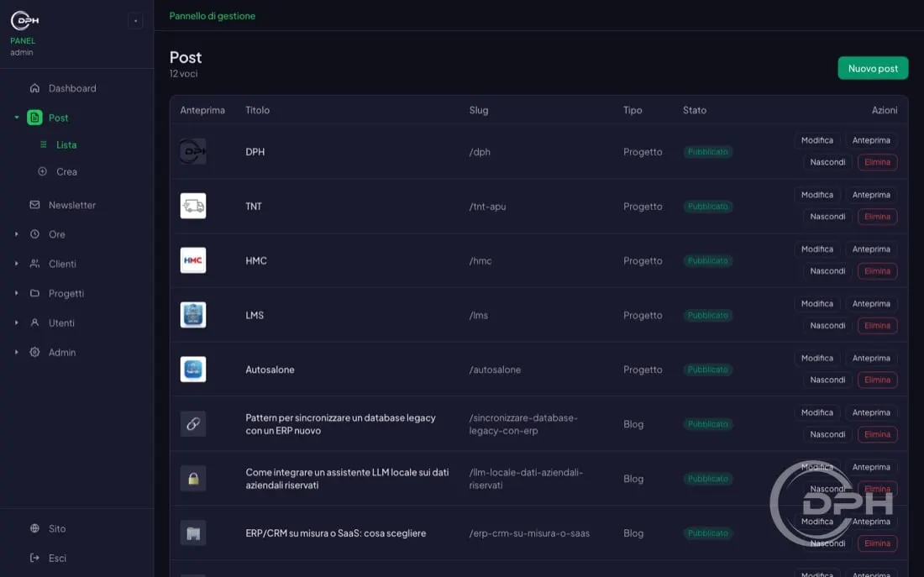Click the ERP/CRM su misura o SaaS title
This screenshot has height=577, width=924.
335,532
